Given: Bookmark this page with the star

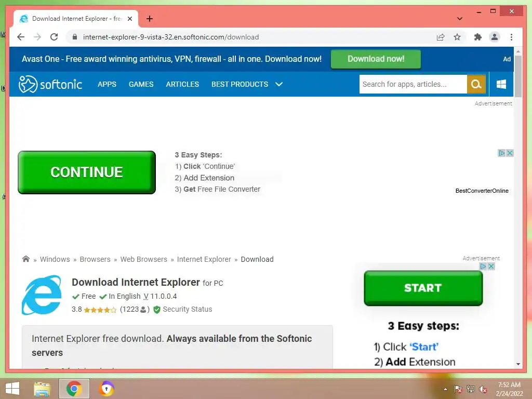Looking at the screenshot, I should click(x=457, y=37).
